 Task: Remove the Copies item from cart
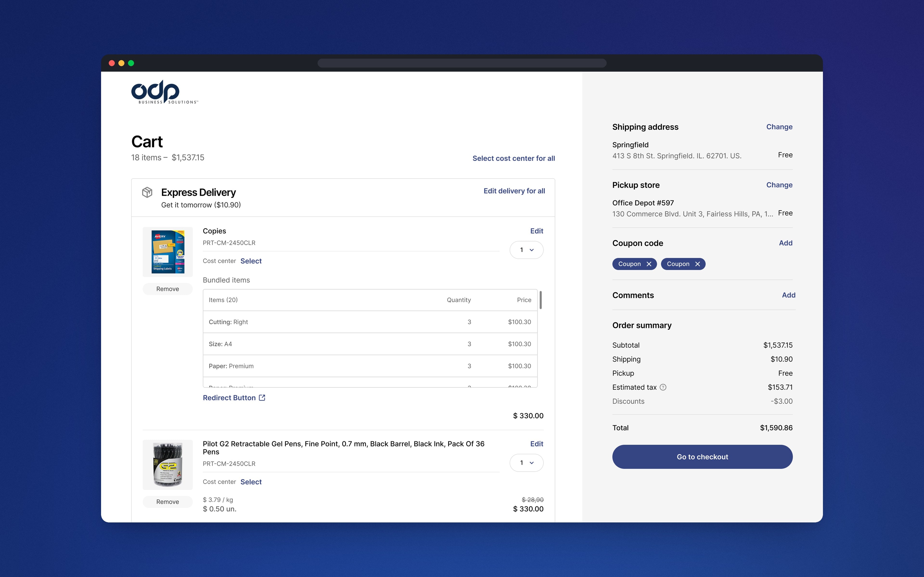coord(168,289)
